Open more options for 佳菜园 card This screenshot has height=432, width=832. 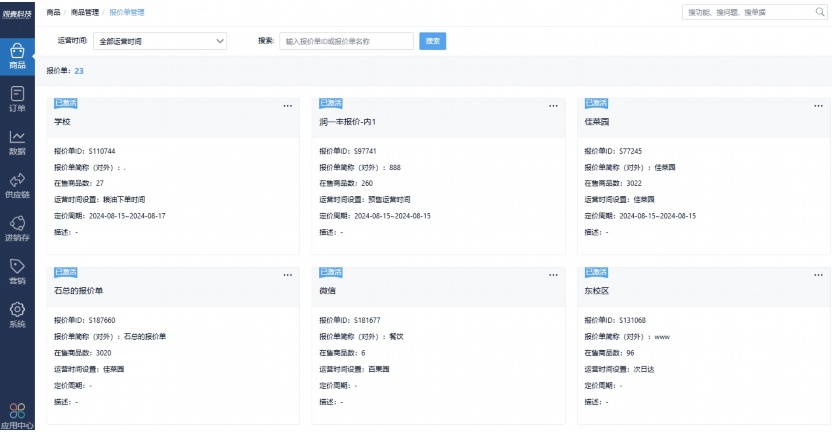click(x=818, y=106)
